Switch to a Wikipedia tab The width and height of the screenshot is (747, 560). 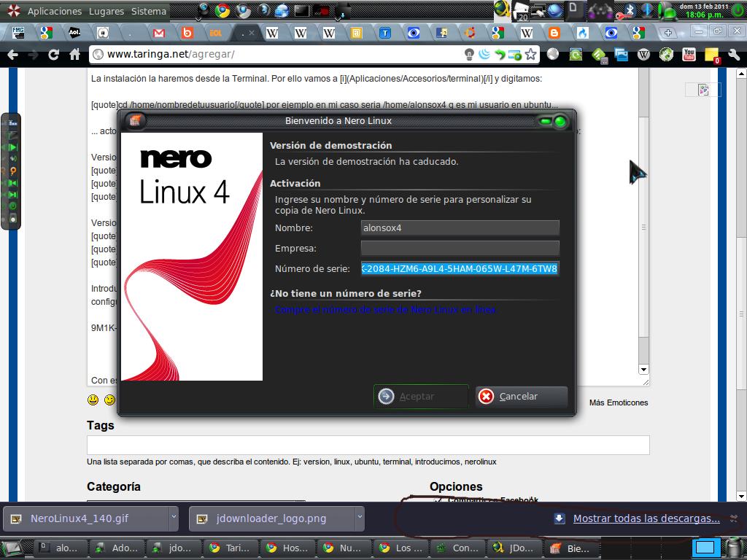(271, 32)
